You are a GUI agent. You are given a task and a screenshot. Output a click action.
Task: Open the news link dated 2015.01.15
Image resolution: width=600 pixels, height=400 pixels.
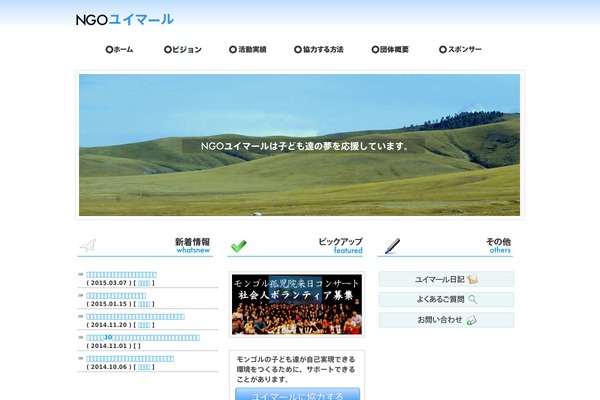tap(116, 296)
